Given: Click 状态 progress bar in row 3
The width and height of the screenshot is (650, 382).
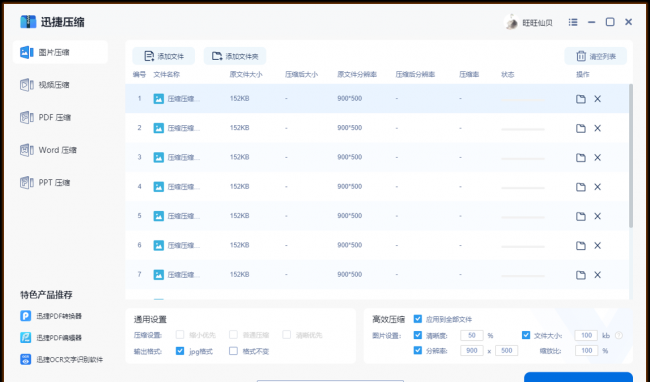Looking at the screenshot, I should click(x=523, y=159).
